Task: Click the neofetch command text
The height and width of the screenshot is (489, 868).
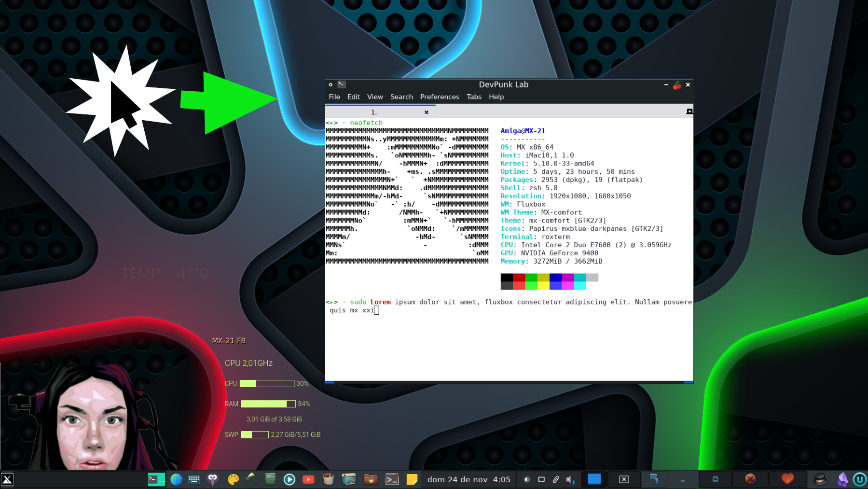Action: [366, 123]
